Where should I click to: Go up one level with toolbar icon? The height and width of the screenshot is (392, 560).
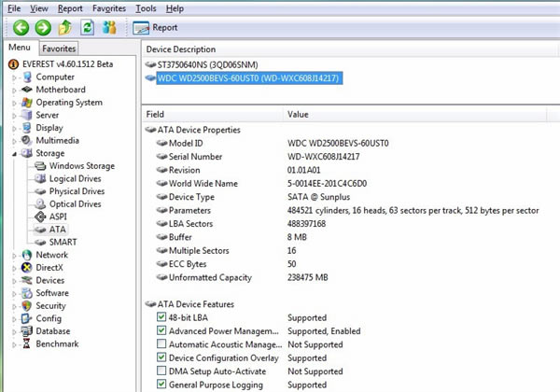[x=63, y=28]
